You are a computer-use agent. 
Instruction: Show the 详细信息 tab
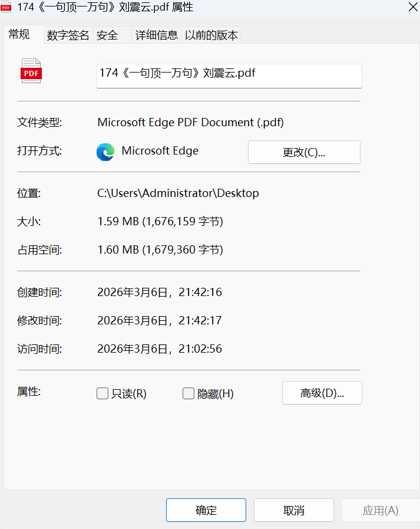(x=157, y=35)
